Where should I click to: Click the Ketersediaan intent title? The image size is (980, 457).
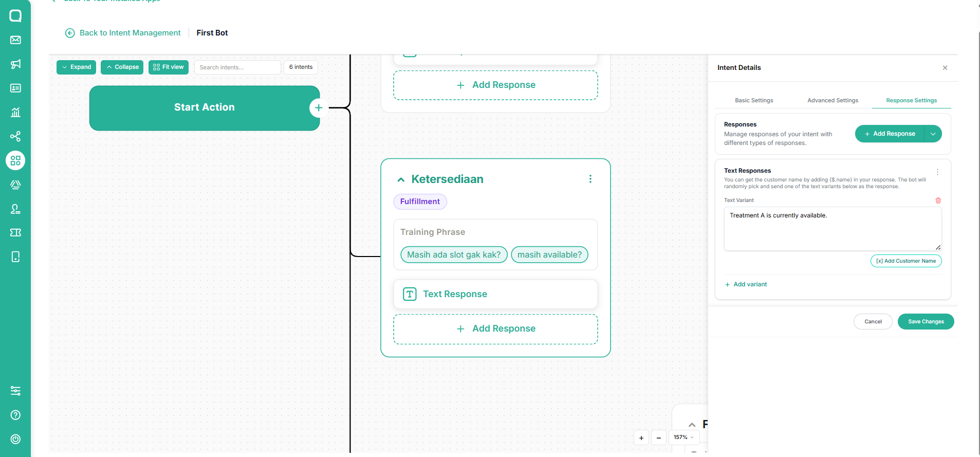coord(447,179)
